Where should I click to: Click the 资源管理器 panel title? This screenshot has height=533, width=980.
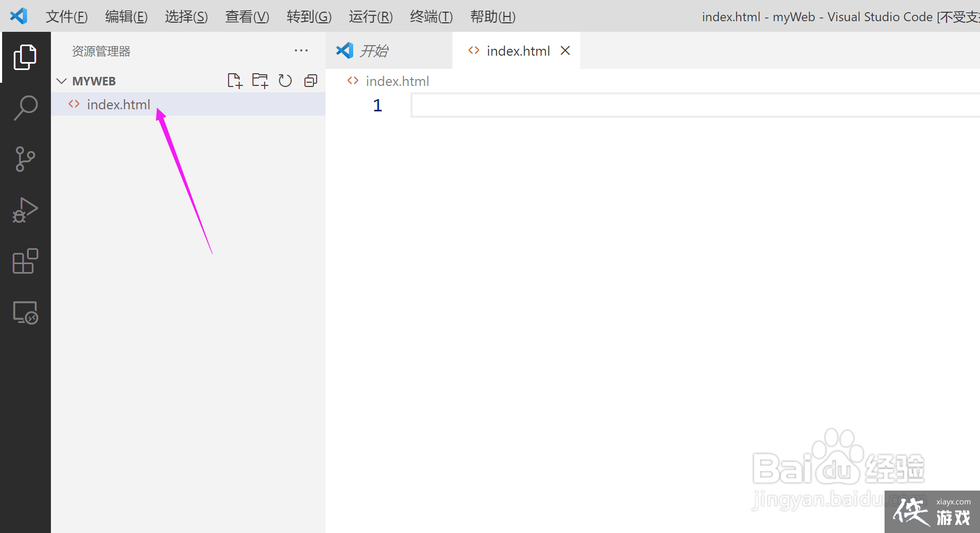pos(101,51)
